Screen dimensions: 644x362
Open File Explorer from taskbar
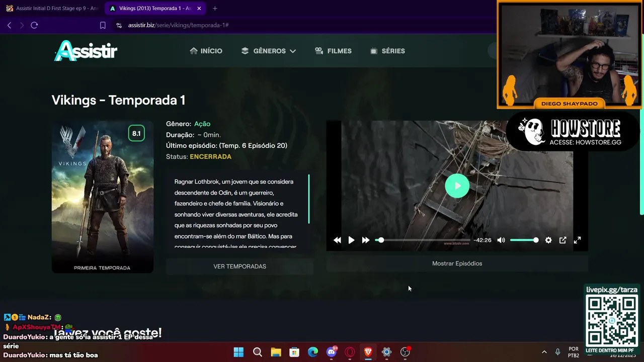click(276, 352)
